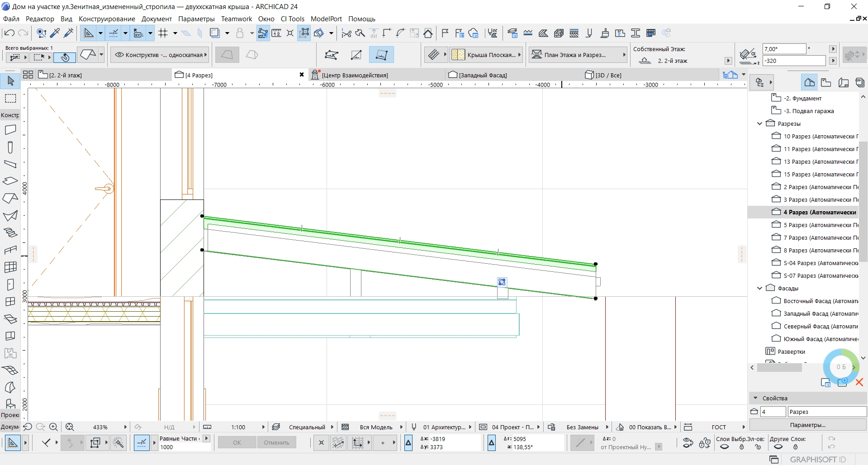The image size is (868, 465).
Task: Select the Marquee tool in toolbox
Action: [10, 99]
